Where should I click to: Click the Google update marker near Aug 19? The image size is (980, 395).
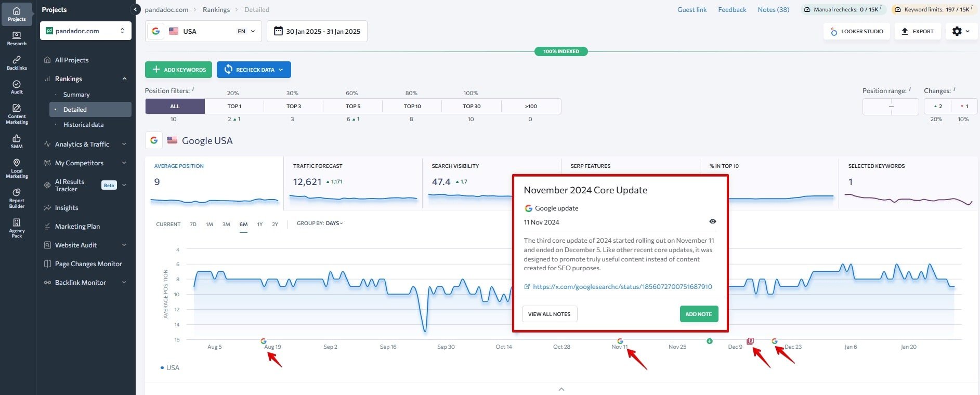coord(264,341)
